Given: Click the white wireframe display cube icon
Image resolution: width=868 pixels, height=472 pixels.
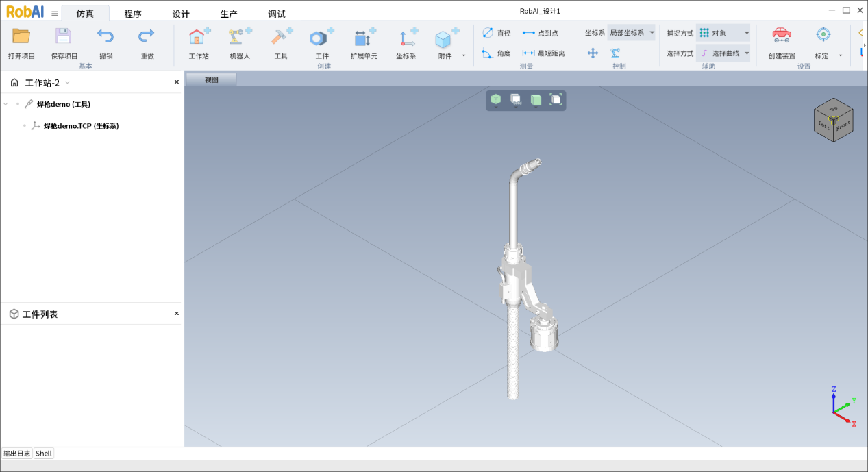Looking at the screenshot, I should pos(516,100).
